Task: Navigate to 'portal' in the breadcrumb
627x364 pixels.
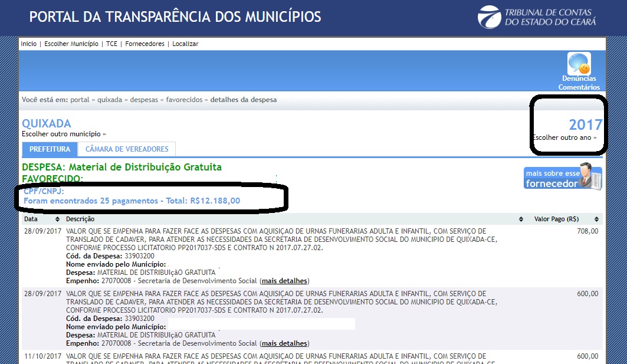Action: 80,100
